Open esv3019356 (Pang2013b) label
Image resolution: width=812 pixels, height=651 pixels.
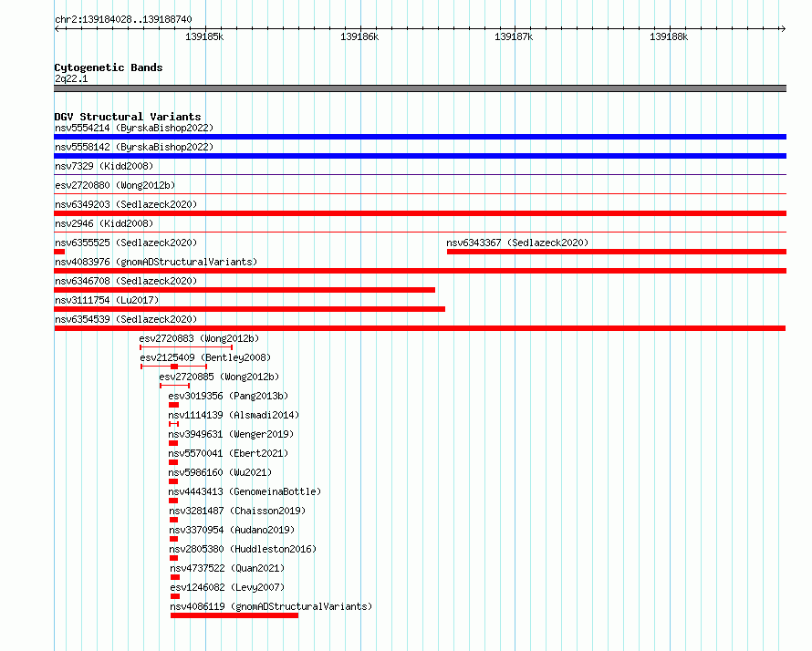(x=228, y=396)
